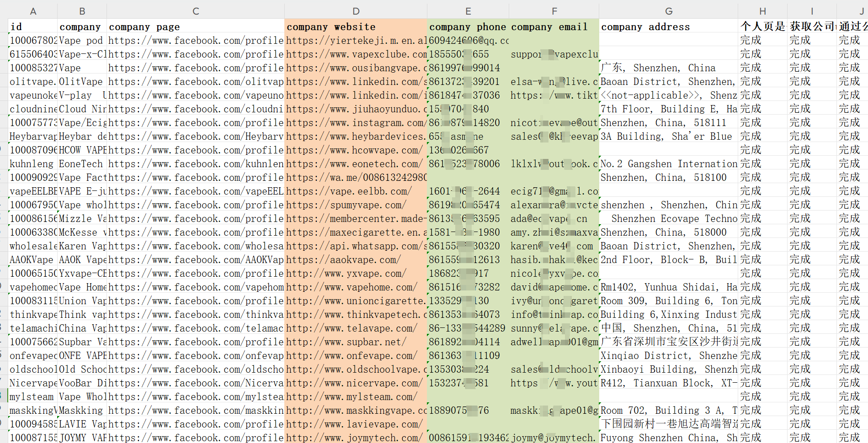This screenshot has width=868, height=443.
Task: Select column E header
Action: pos(468,11)
